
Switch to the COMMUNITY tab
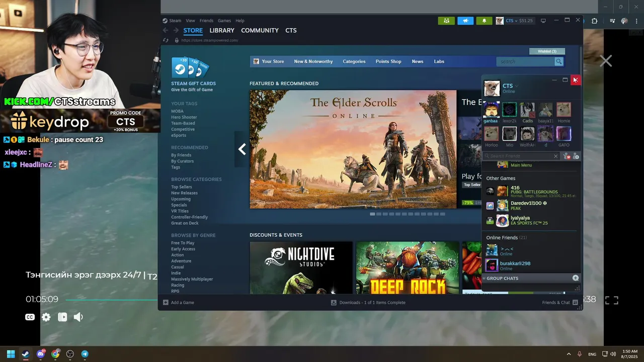260,31
